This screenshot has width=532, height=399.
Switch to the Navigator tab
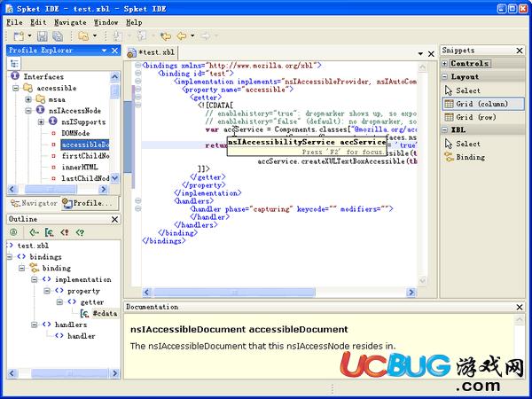point(34,203)
